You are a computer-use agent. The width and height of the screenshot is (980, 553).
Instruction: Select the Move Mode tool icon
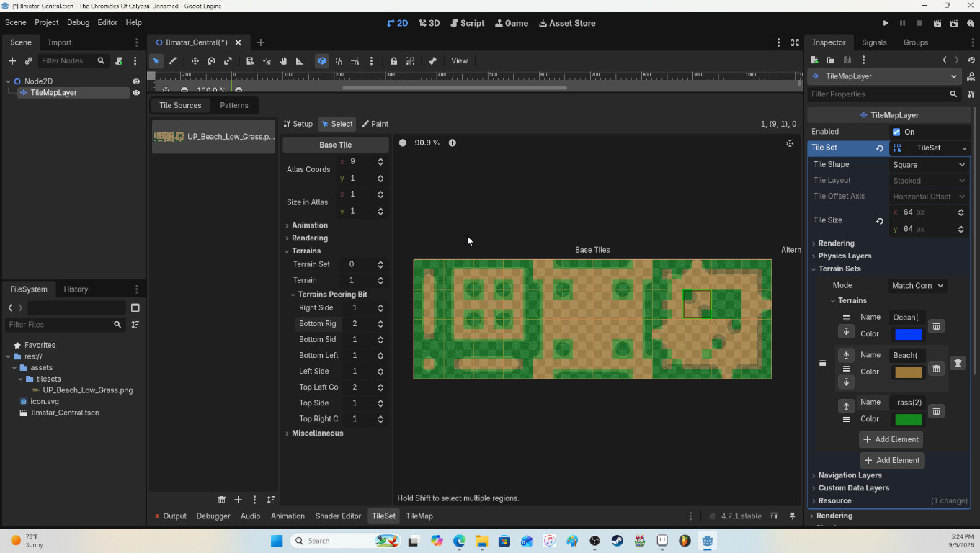[x=195, y=61]
